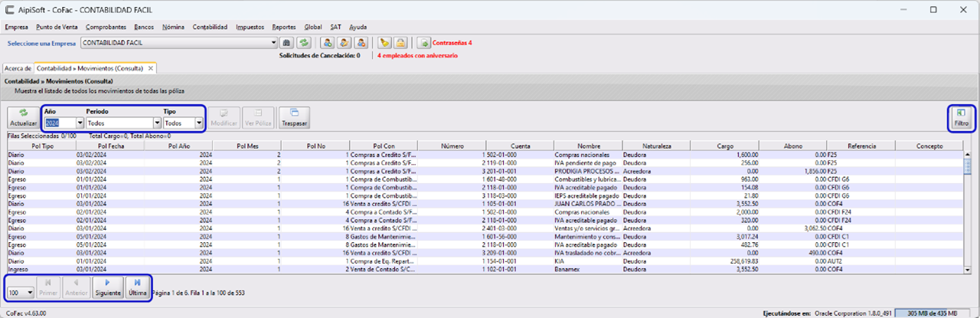
Task: Open the Contraseñas 4 icon
Action: coord(425,43)
